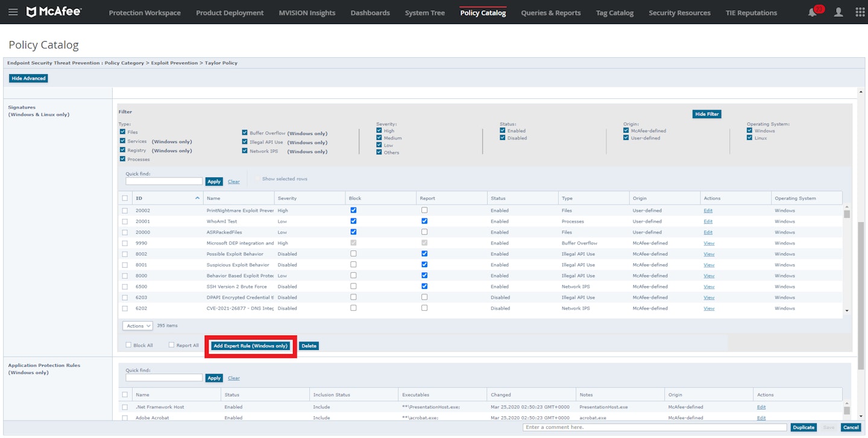Go to Product Deployment tab
The image size is (868, 438).
[x=230, y=13]
